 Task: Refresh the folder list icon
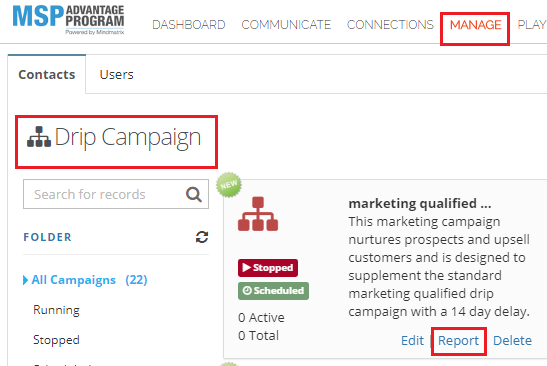click(202, 237)
